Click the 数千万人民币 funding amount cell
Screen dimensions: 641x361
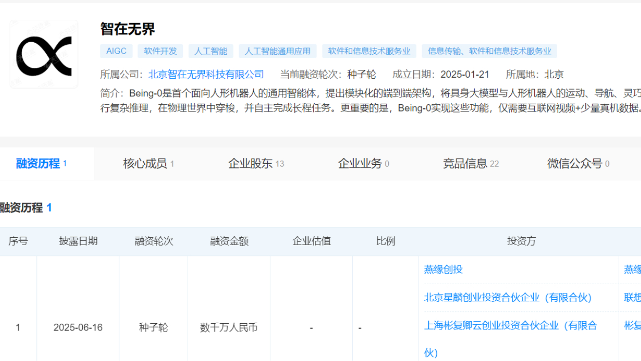tap(229, 328)
